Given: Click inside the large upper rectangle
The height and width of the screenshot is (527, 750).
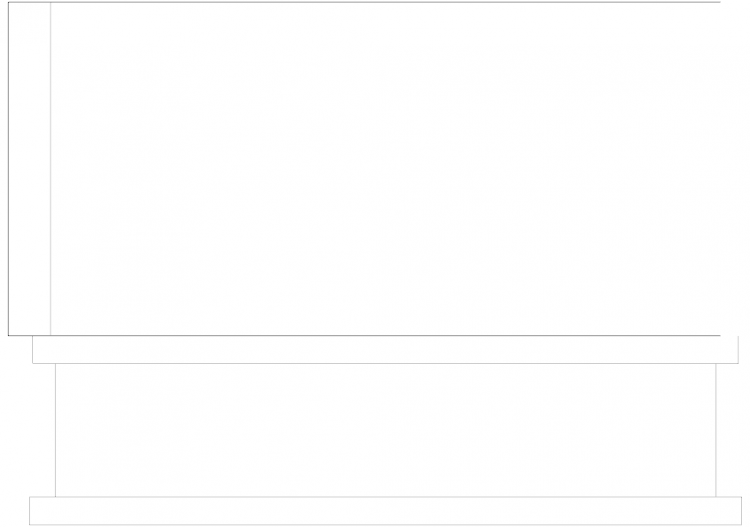Looking at the screenshot, I should click(x=385, y=169).
